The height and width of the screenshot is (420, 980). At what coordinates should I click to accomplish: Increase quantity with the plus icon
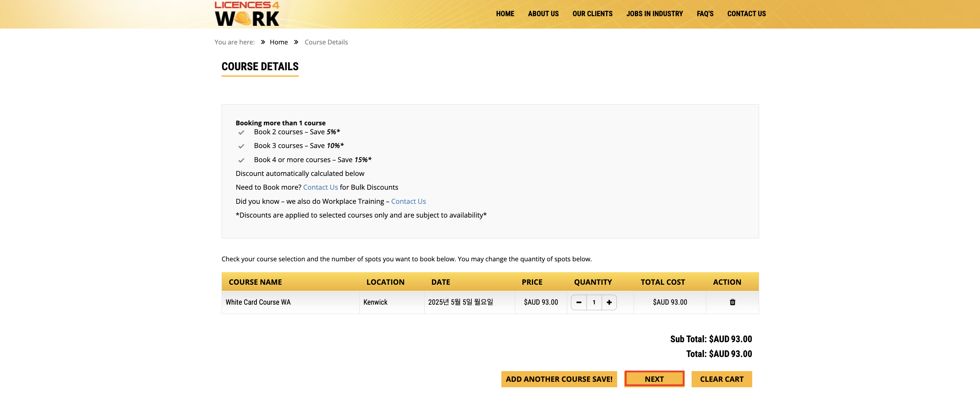(609, 303)
